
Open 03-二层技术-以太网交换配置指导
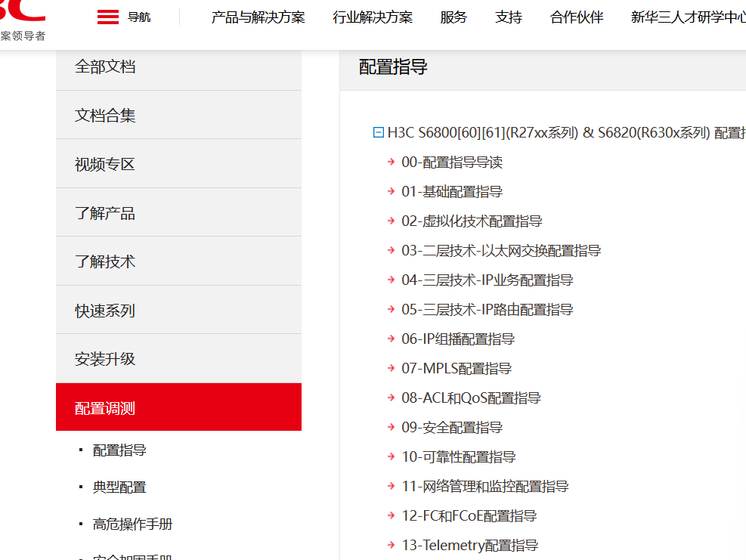click(x=501, y=251)
